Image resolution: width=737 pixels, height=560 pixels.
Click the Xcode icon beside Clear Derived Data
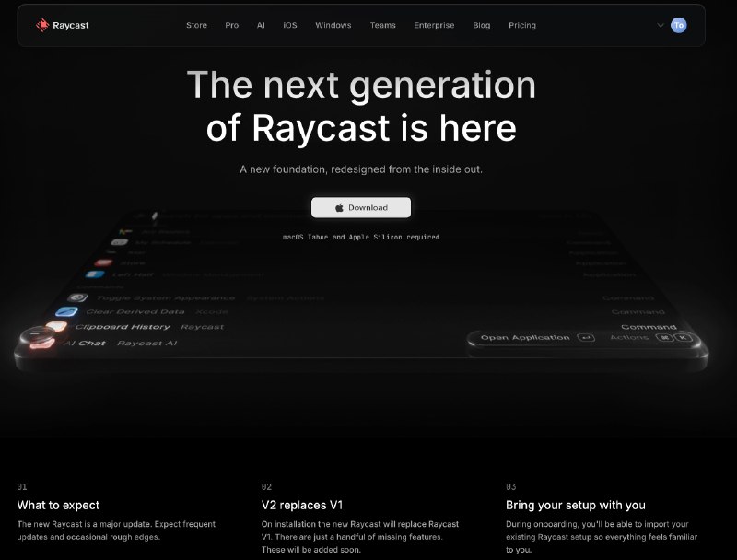point(66,311)
